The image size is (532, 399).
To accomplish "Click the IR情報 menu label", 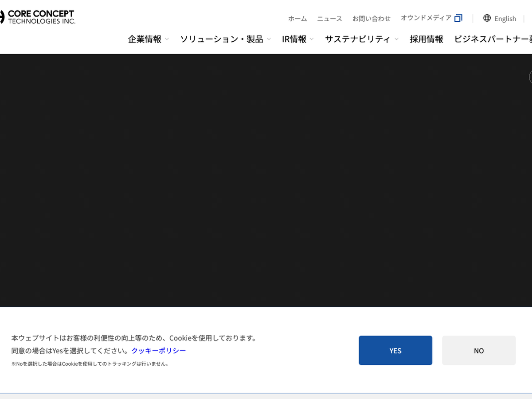I will [x=294, y=39].
